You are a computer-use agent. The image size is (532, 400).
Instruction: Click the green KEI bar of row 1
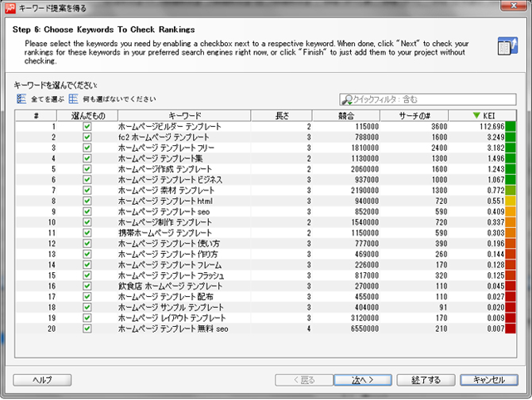click(511, 126)
